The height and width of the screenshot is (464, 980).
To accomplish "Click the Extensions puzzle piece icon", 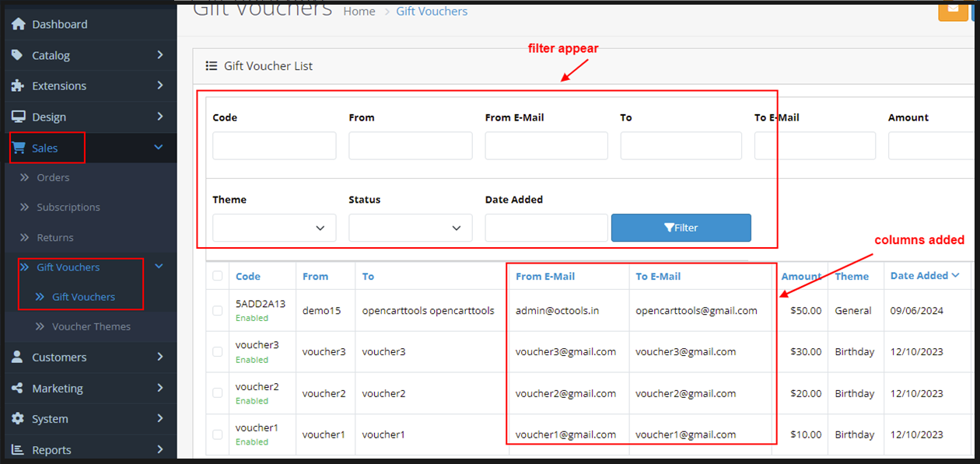I will (18, 85).
